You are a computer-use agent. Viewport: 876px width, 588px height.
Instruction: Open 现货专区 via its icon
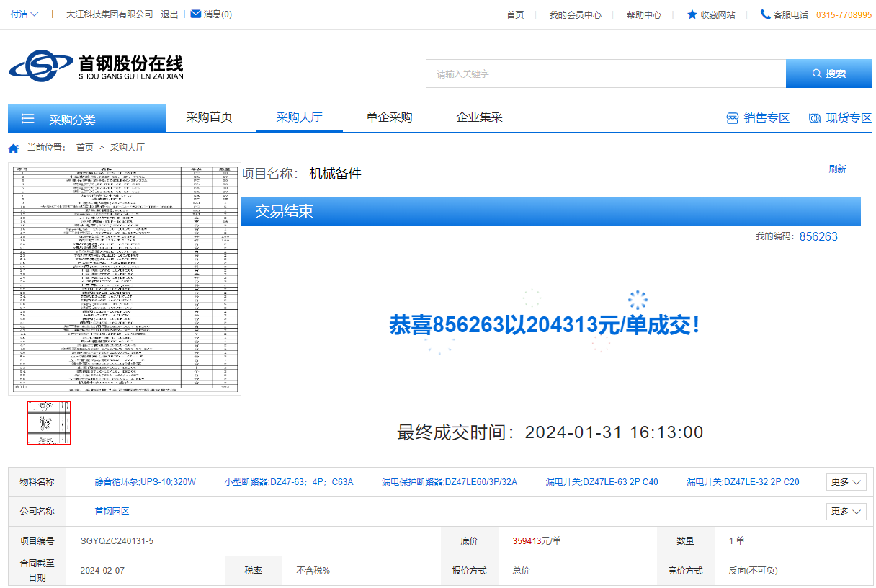815,118
